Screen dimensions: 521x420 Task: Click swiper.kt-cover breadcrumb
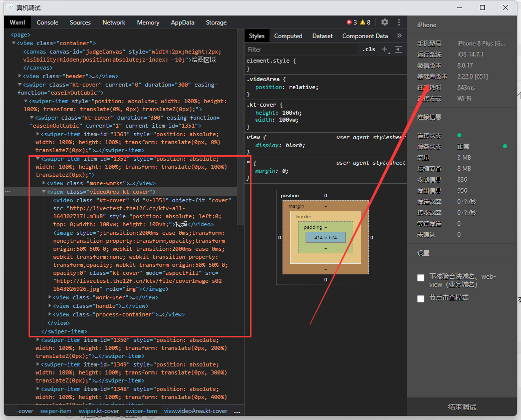coord(99,411)
